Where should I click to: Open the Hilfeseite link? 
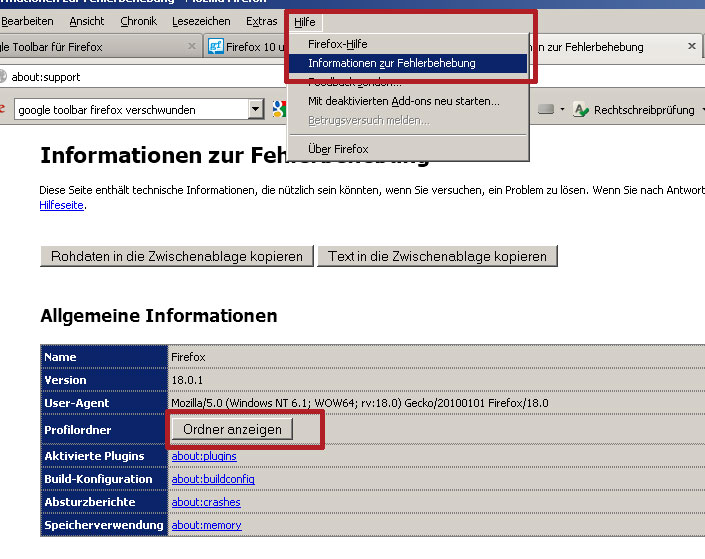pyautogui.click(x=62, y=205)
